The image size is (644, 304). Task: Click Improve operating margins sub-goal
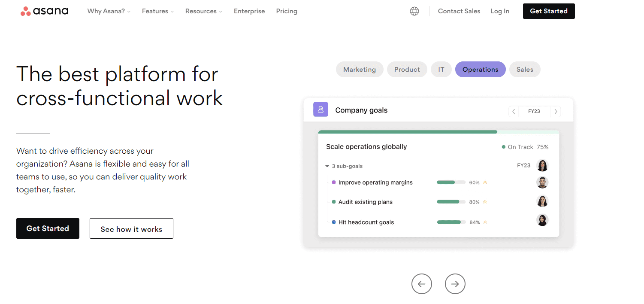(375, 182)
